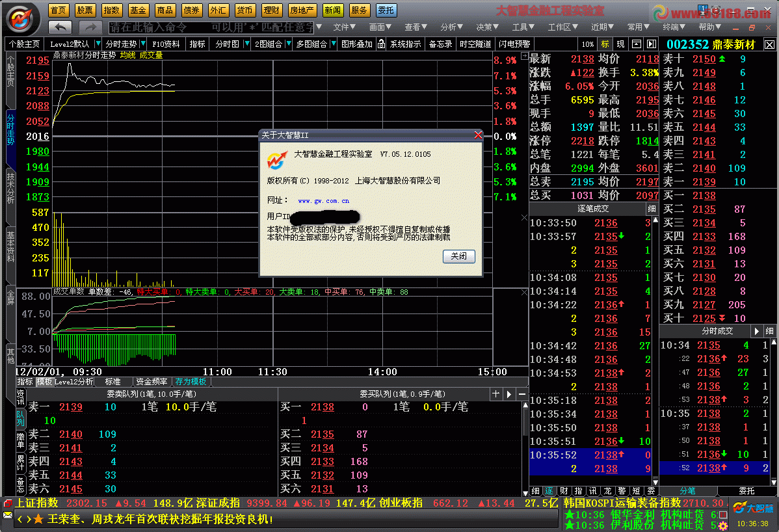Click the F10资料 toolbar button
779x532 pixels.
click(x=166, y=44)
